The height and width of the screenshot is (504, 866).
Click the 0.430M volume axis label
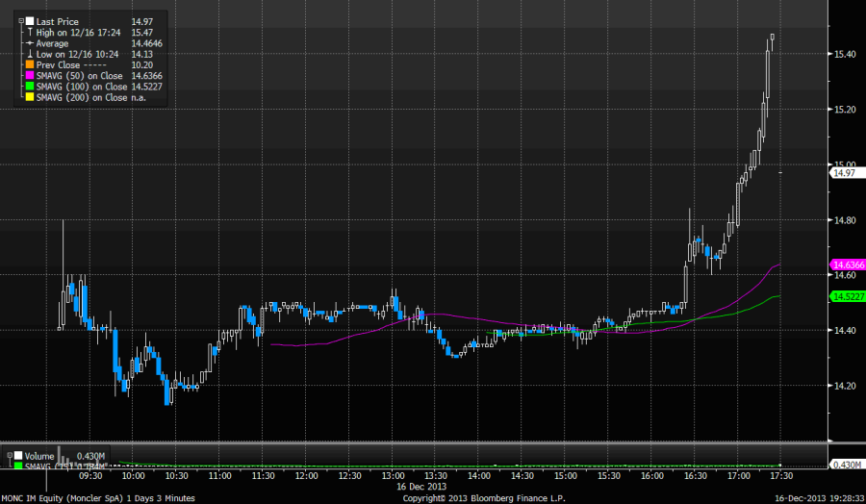click(x=847, y=466)
